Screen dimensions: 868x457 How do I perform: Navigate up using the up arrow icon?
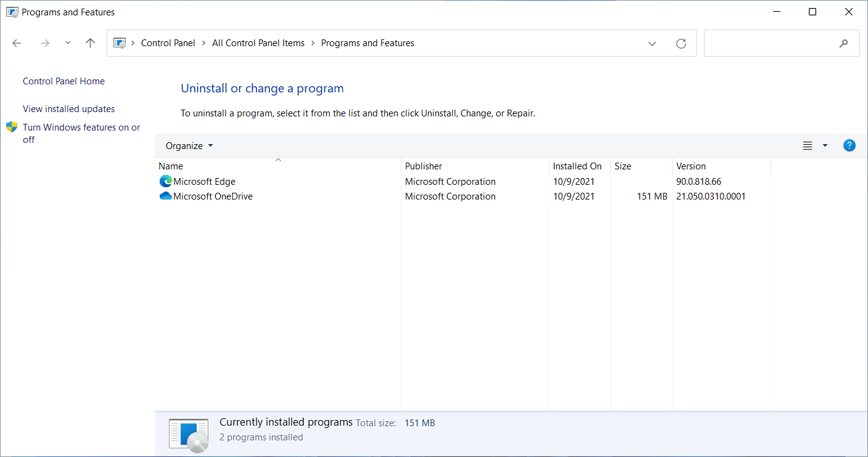(90, 43)
